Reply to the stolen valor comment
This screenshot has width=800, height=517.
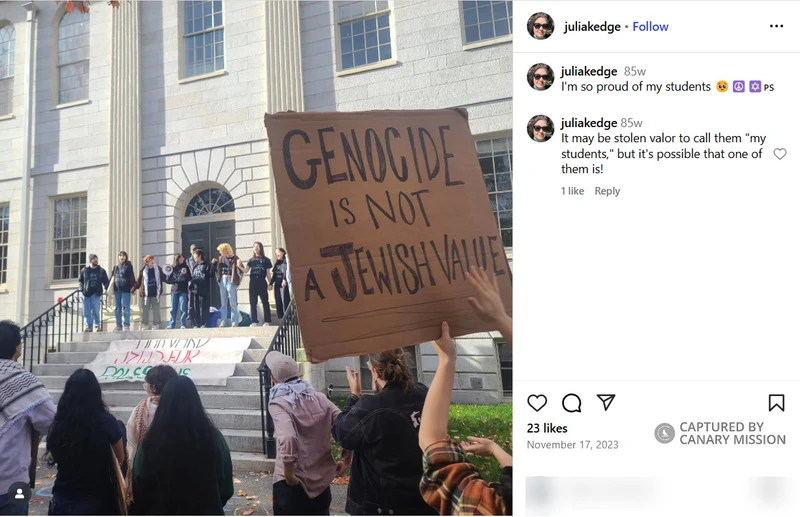[x=607, y=191]
